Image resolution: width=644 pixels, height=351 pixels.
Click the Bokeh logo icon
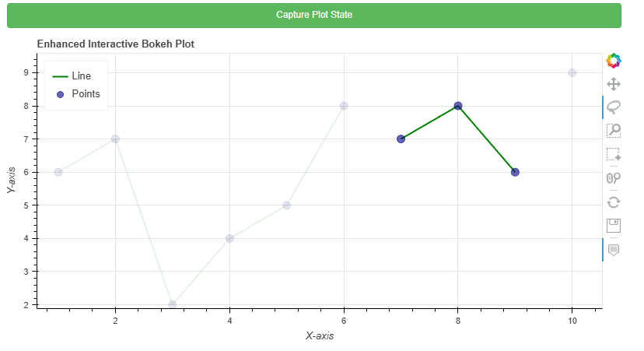[x=613, y=60]
